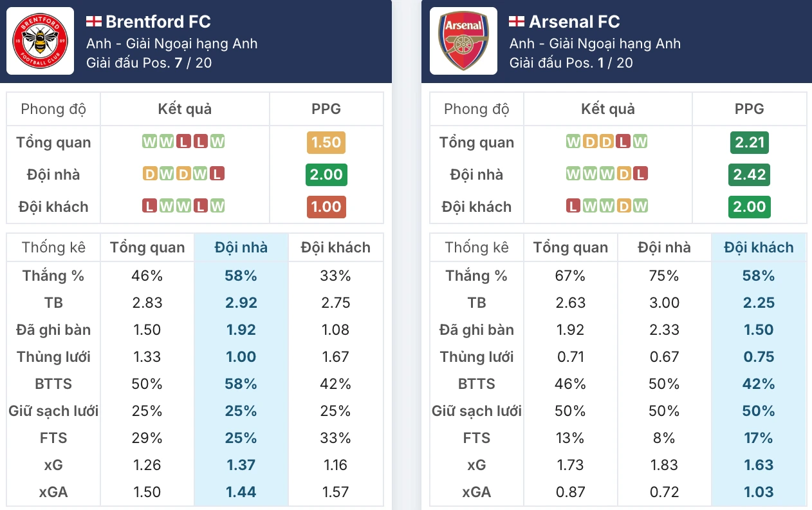Click the Brentford FC club crest

(x=40, y=41)
